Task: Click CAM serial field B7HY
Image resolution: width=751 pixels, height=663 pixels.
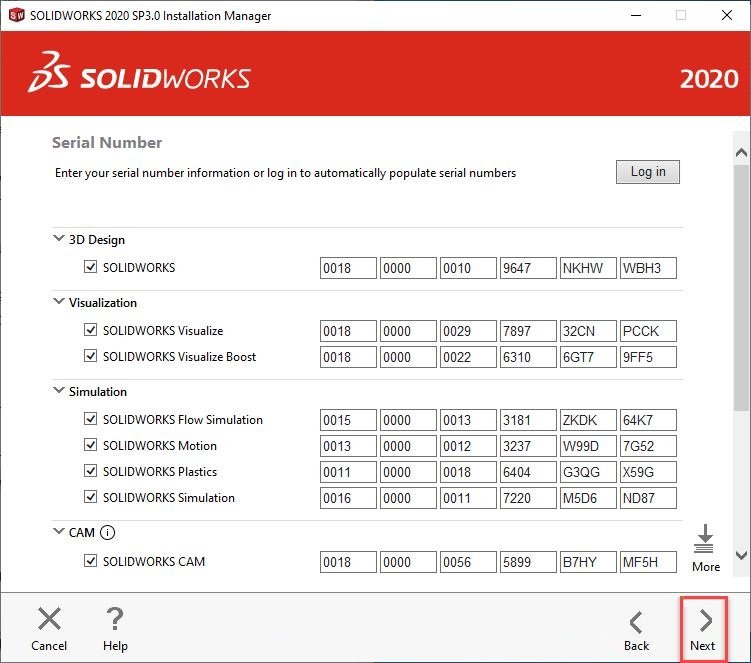Action: click(x=588, y=562)
